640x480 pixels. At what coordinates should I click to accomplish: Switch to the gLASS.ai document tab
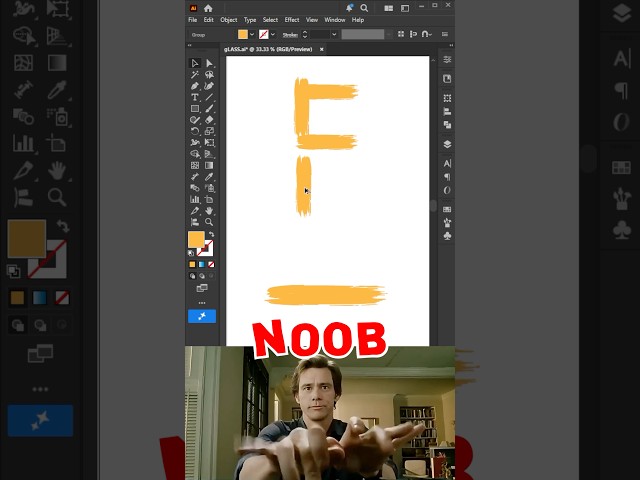click(x=268, y=49)
